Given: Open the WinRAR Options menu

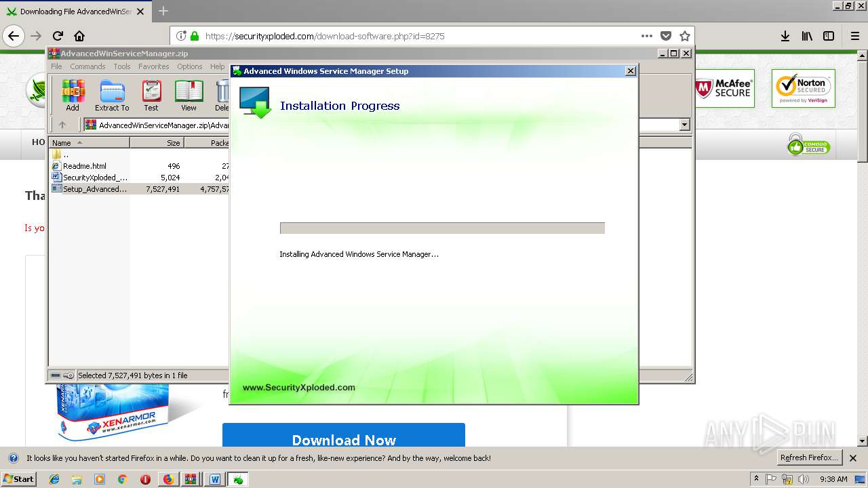Looking at the screenshot, I should (x=190, y=66).
